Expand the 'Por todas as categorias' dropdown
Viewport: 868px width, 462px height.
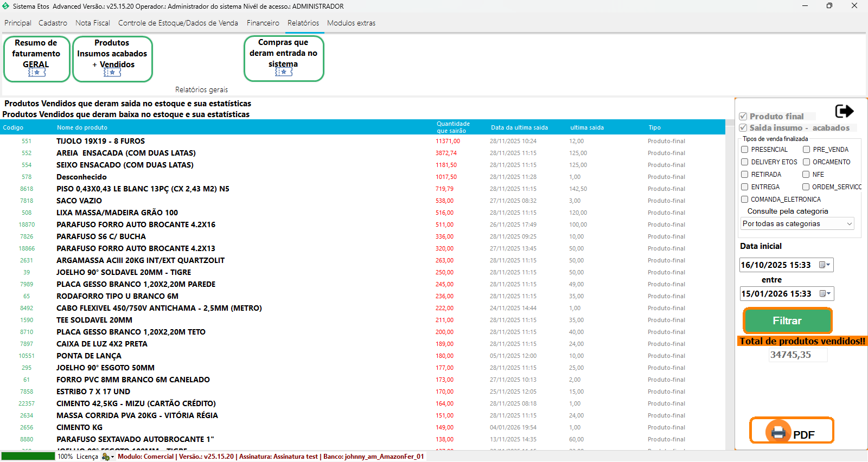click(x=849, y=224)
